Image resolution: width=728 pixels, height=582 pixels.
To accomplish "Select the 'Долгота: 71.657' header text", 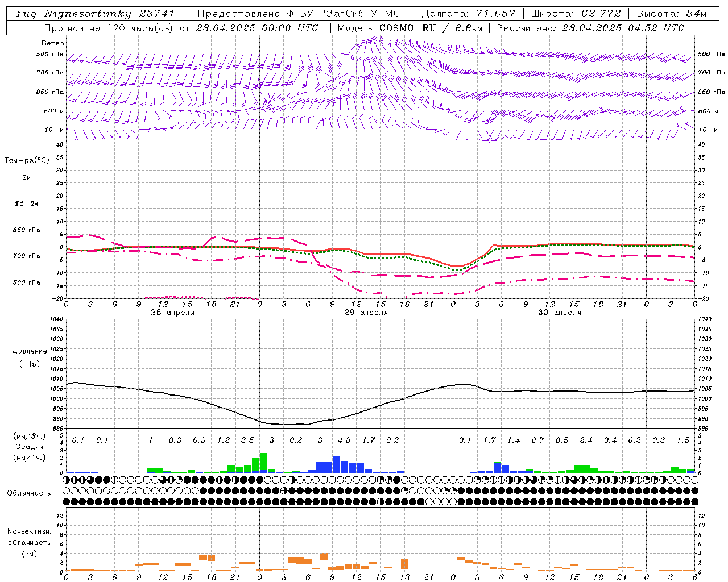I will 469,14.
